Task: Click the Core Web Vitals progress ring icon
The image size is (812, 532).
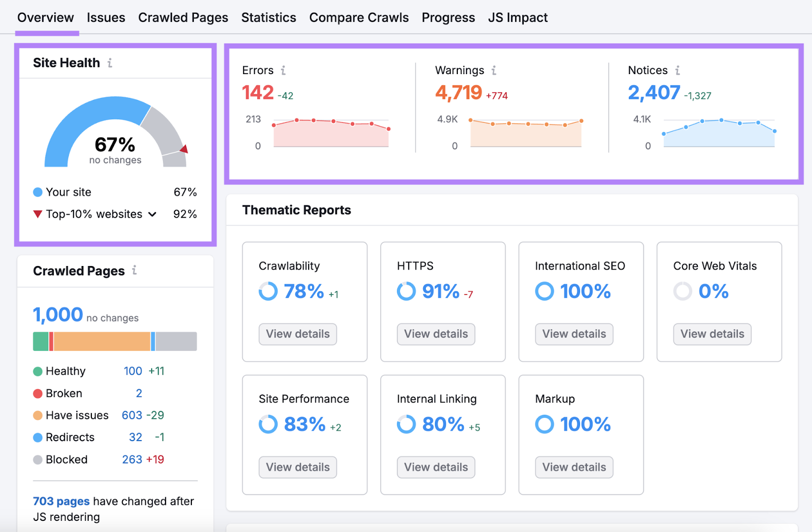Action: tap(683, 291)
